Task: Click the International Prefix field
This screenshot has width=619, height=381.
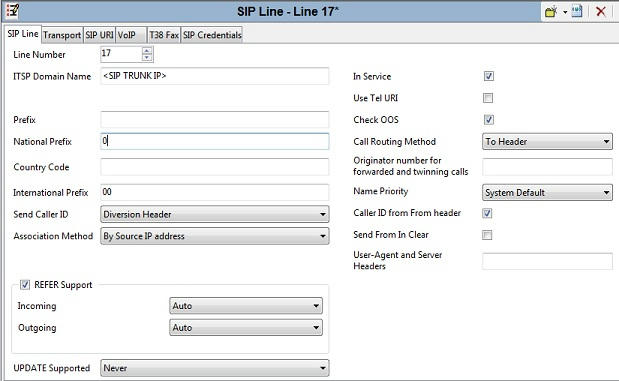Action: (x=214, y=192)
